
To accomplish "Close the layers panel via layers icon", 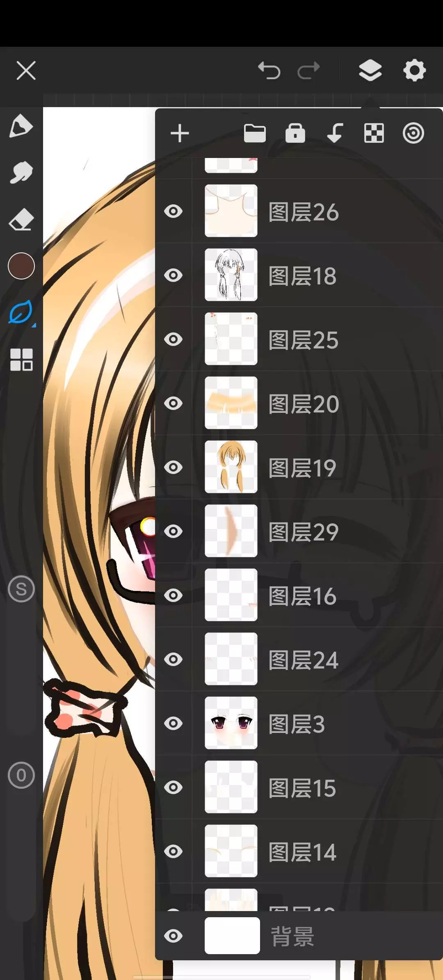I will point(370,71).
